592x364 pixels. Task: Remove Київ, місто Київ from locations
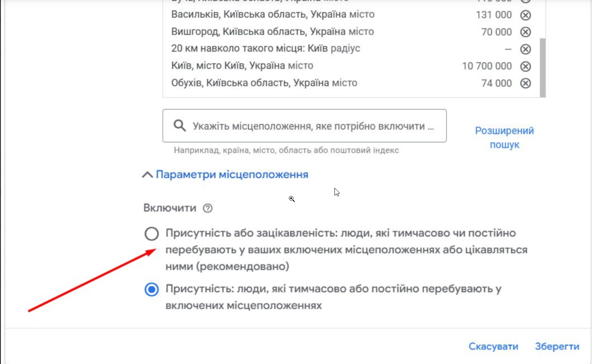(525, 66)
